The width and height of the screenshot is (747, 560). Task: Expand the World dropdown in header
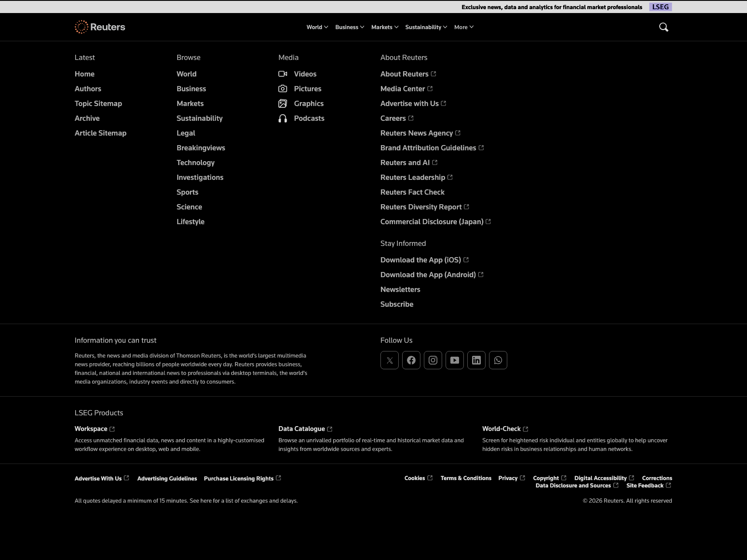(317, 27)
